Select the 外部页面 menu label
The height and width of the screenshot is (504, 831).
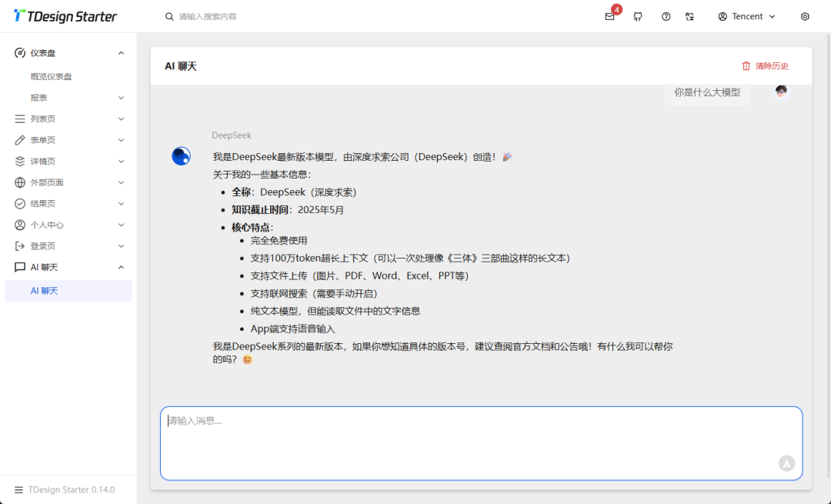[x=47, y=182]
